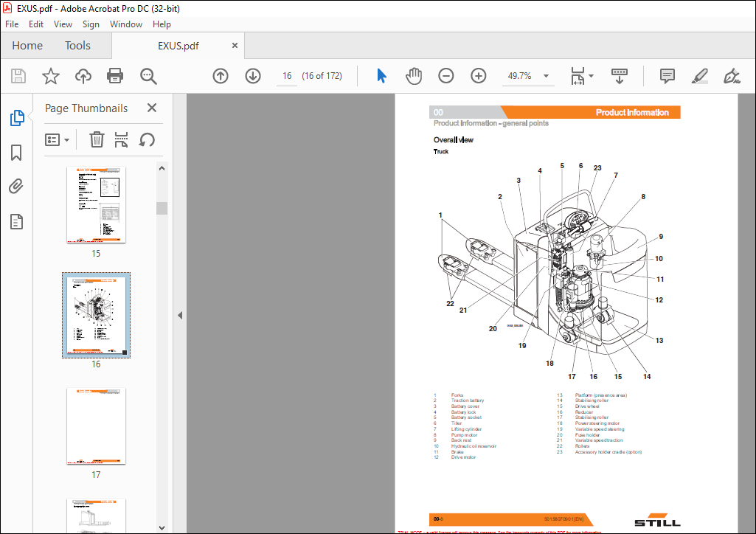Select page 16 thumbnail
This screenshot has width=756, height=534.
pos(96,315)
